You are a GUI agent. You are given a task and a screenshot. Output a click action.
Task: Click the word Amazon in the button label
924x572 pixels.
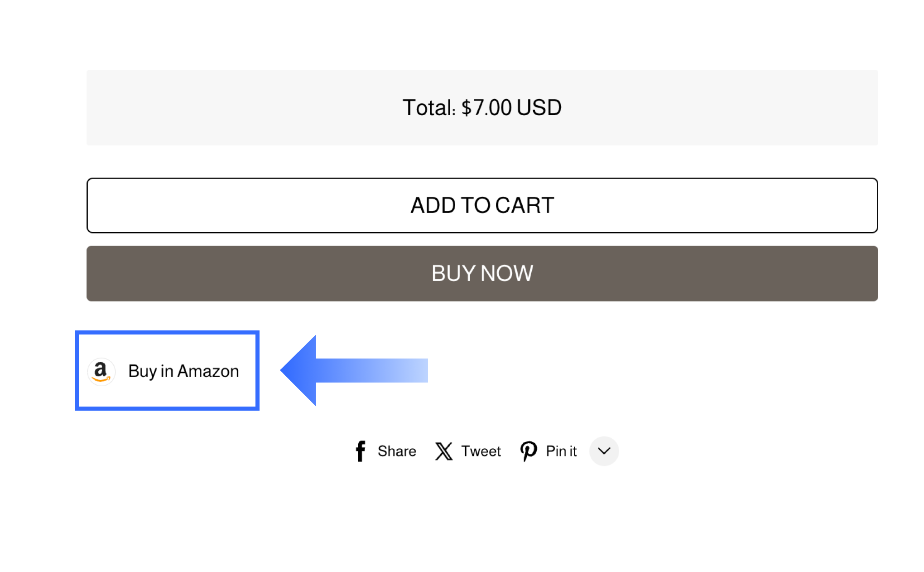pos(208,371)
